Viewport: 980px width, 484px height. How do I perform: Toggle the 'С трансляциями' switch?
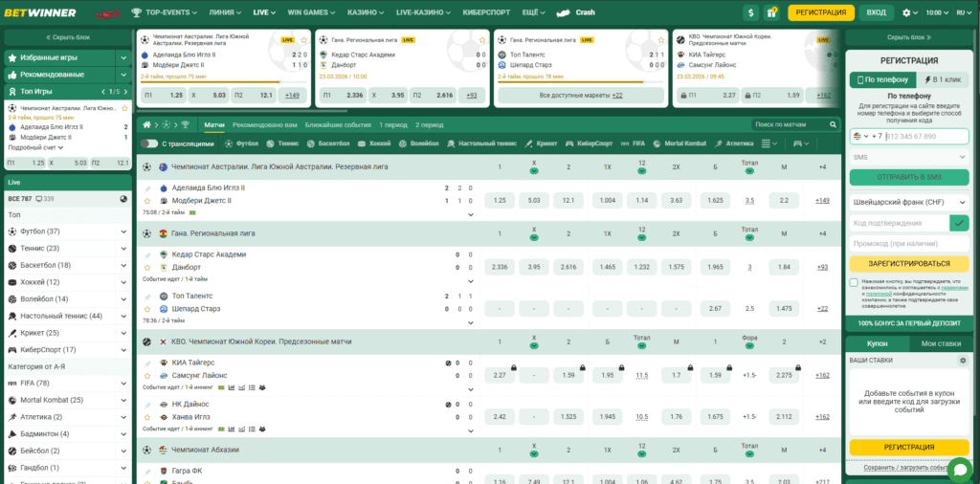click(149, 143)
